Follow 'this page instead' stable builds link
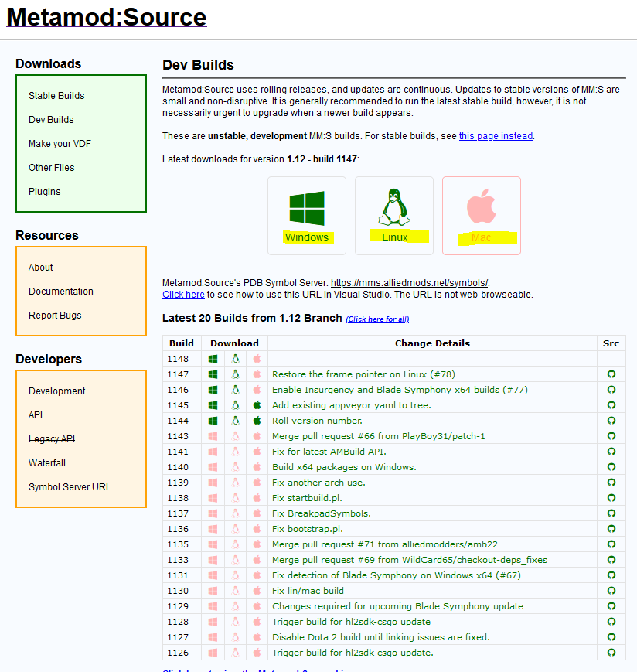637x672 pixels. tap(496, 136)
